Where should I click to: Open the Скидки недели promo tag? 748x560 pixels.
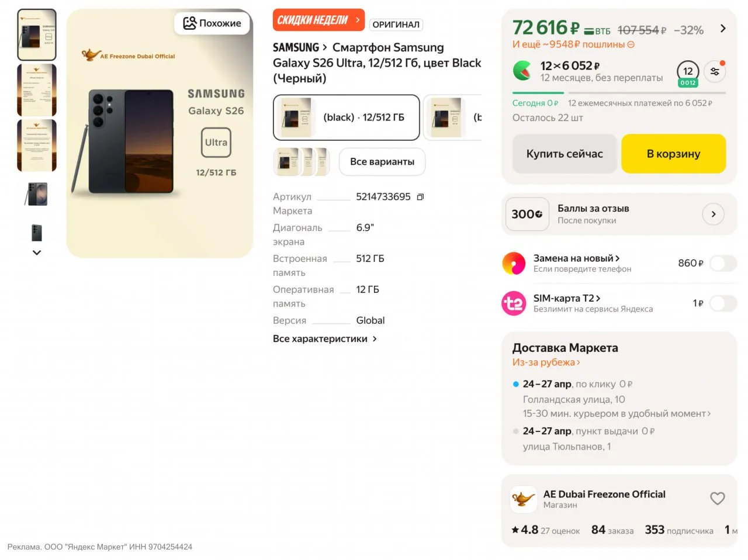318,20
